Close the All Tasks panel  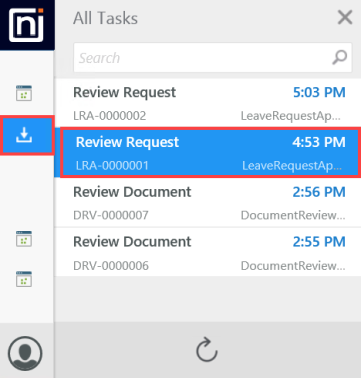point(345,17)
